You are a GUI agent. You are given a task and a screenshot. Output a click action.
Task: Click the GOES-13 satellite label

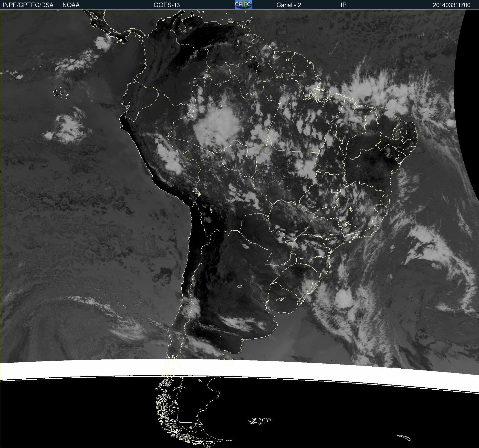coord(166,5)
